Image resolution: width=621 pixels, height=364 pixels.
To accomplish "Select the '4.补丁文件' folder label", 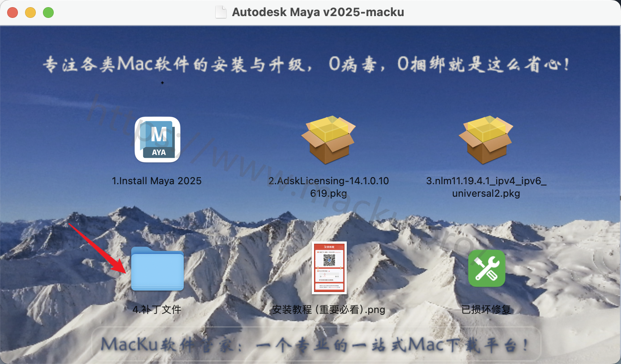I will point(157,309).
